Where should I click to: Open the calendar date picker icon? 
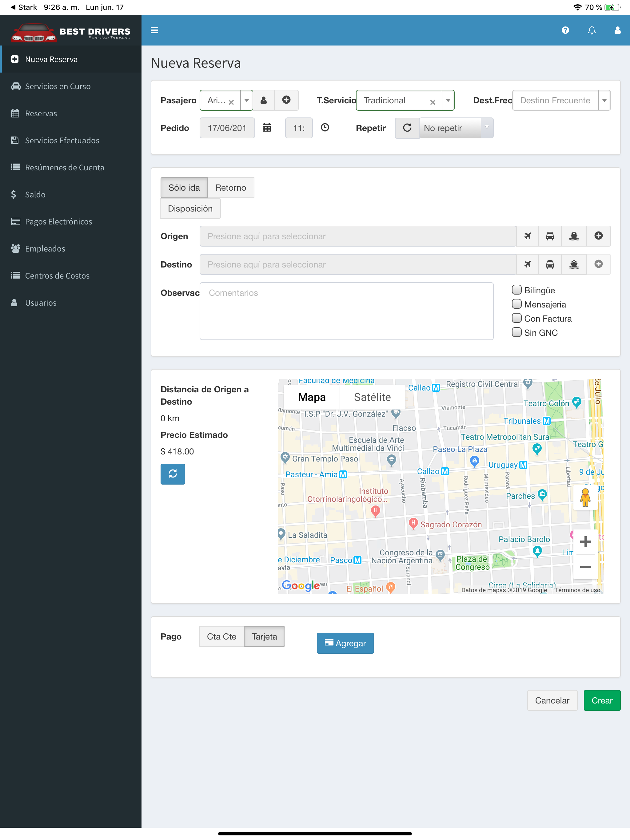point(267,128)
